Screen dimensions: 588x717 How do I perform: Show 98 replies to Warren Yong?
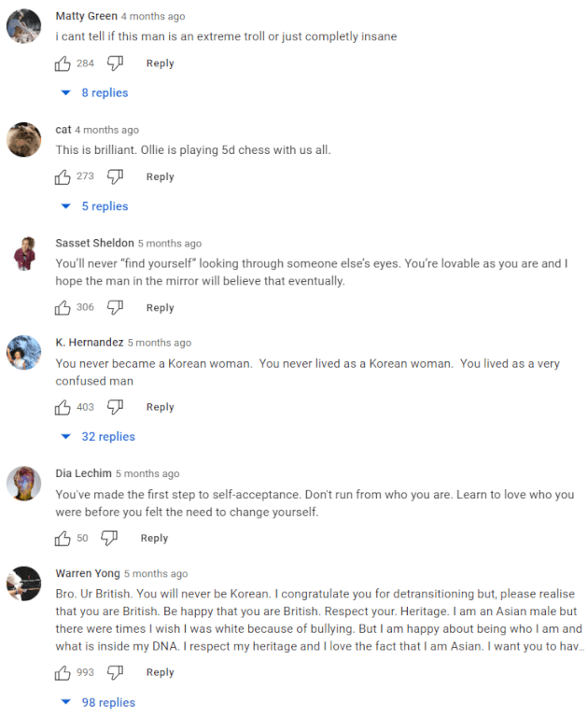coord(98,702)
